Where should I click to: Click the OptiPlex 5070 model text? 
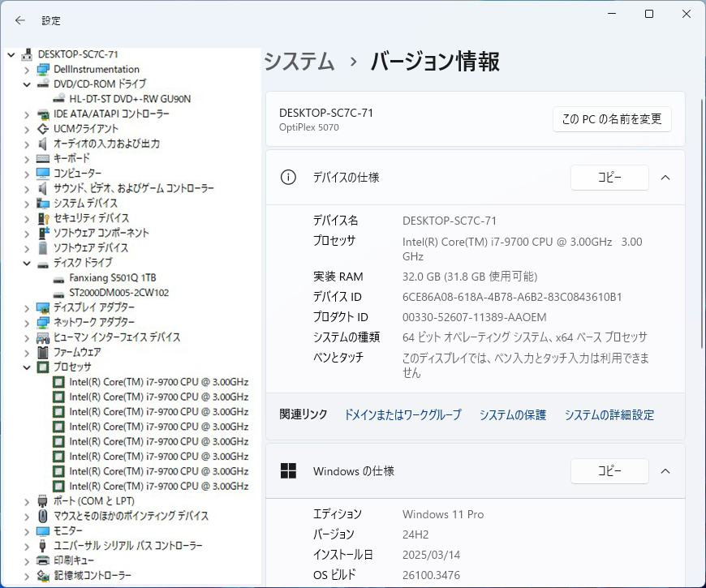pos(309,127)
